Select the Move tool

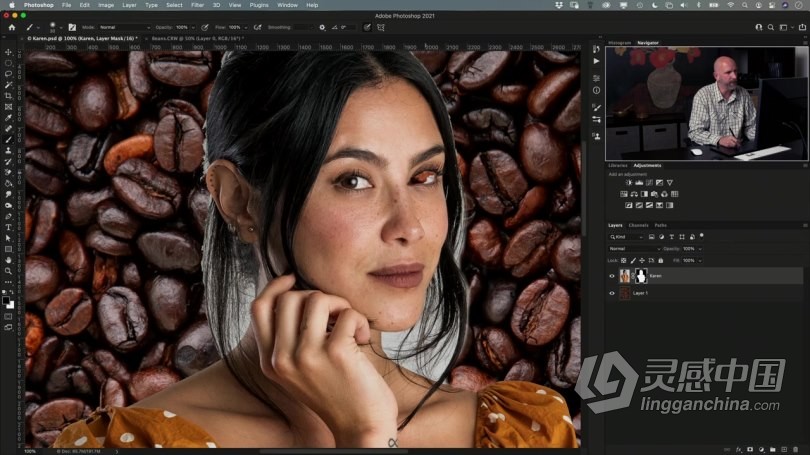coord(9,52)
